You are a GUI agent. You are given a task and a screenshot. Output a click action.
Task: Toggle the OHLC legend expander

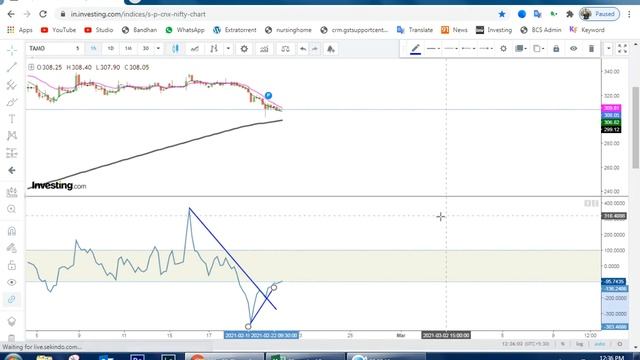click(x=31, y=67)
